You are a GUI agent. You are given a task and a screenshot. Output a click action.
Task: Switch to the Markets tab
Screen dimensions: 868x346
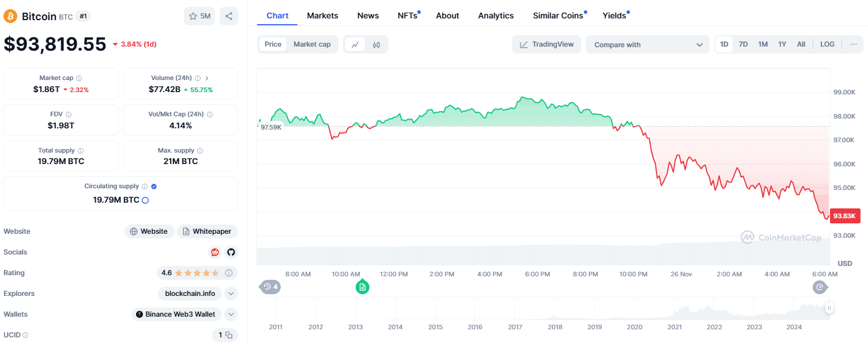(322, 16)
